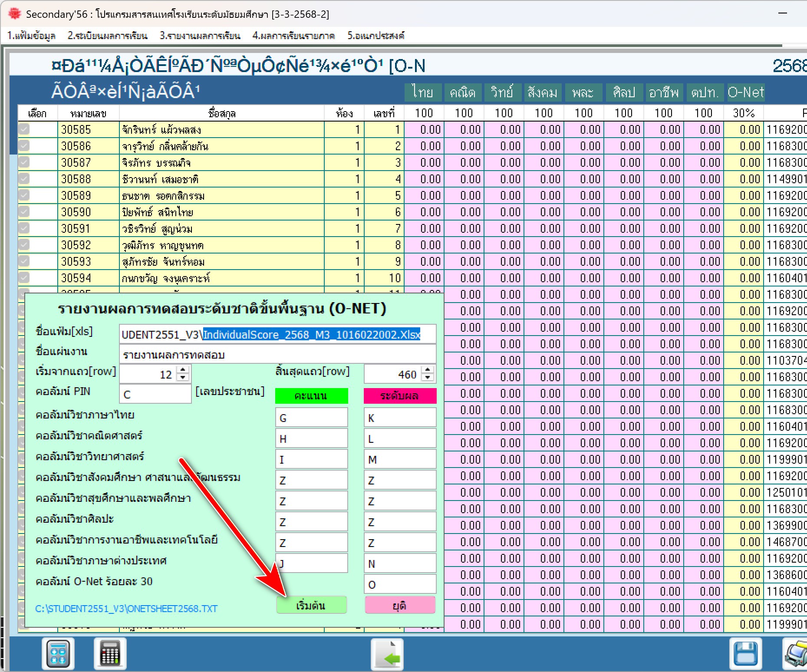Click the black calculator icon in bottom toolbar
This screenshot has width=807, height=672.
[110, 653]
